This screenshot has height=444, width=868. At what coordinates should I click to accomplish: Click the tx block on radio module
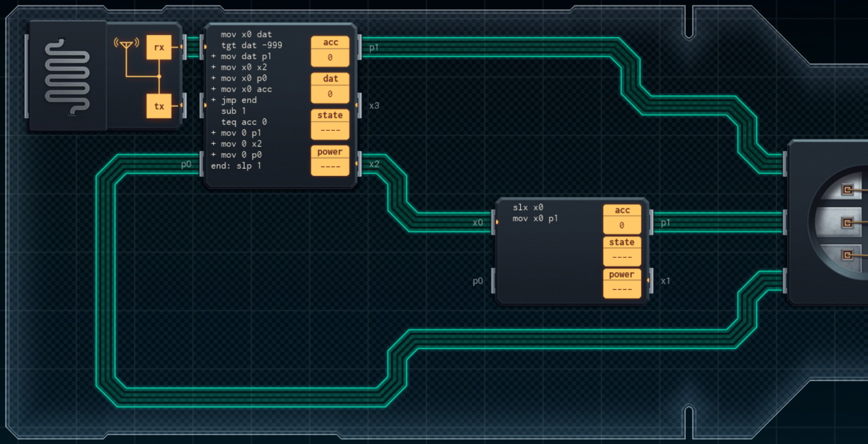tap(159, 106)
